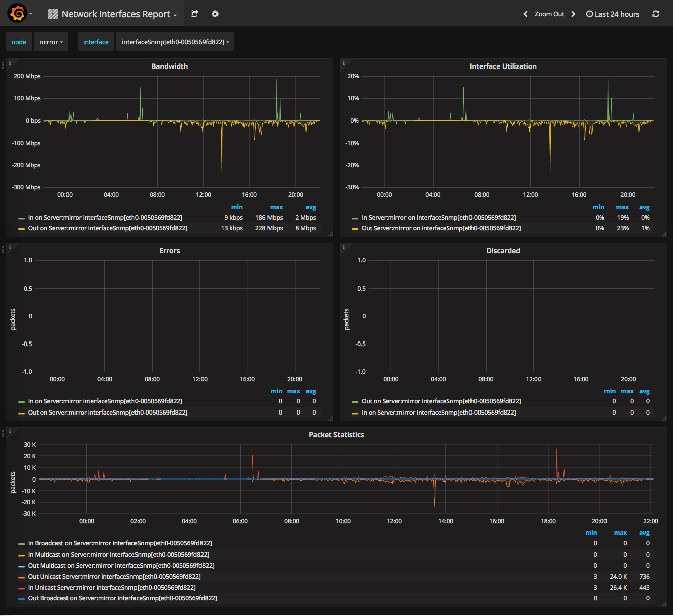The height and width of the screenshot is (616, 673).
Task: Toggle Out Unicast series in Packet Statistics legend
Action: tap(114, 576)
